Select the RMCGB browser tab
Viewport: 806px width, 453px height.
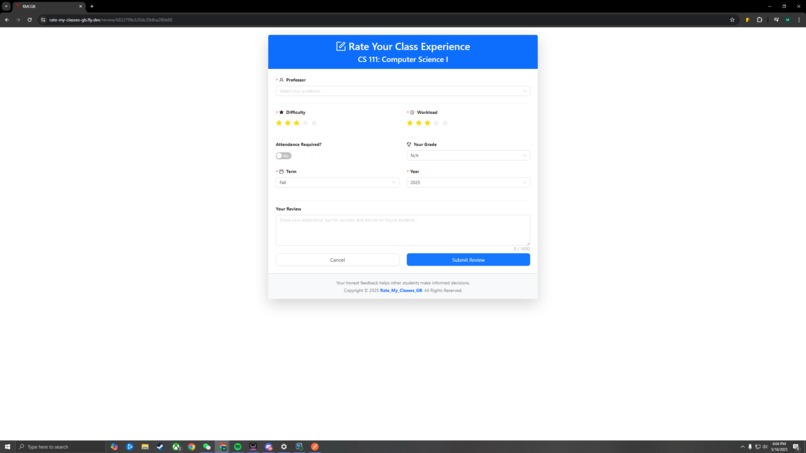click(49, 7)
